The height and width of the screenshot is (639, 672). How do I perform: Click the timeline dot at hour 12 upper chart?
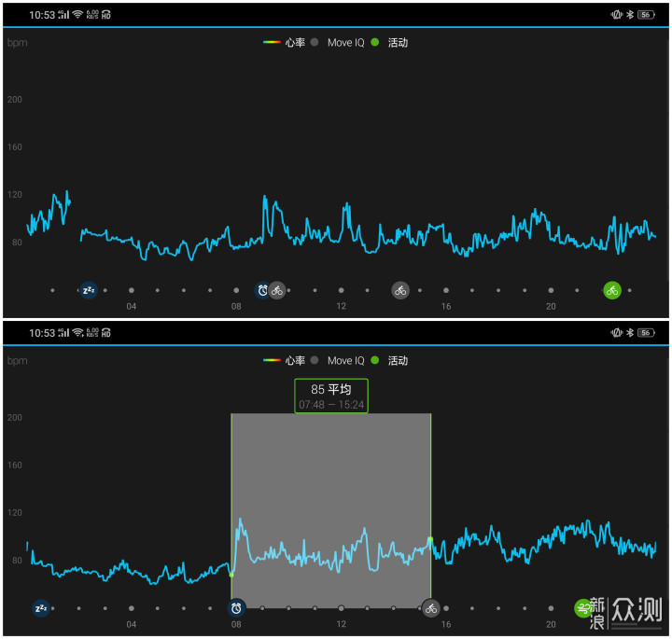tap(342, 290)
